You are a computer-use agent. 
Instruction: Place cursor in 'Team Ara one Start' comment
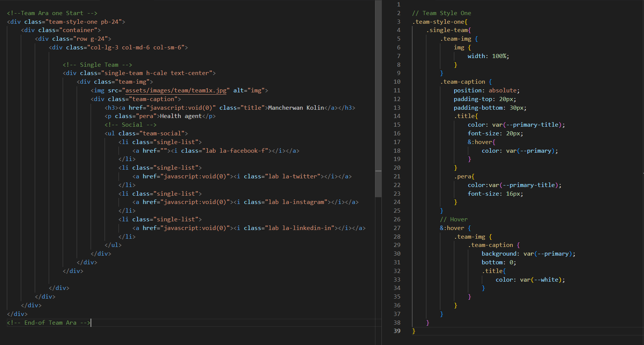tap(52, 13)
